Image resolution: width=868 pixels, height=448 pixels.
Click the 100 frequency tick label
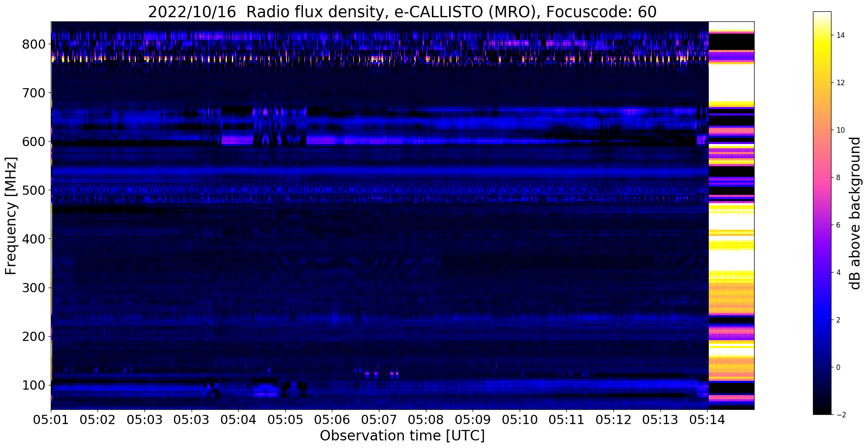coord(34,385)
